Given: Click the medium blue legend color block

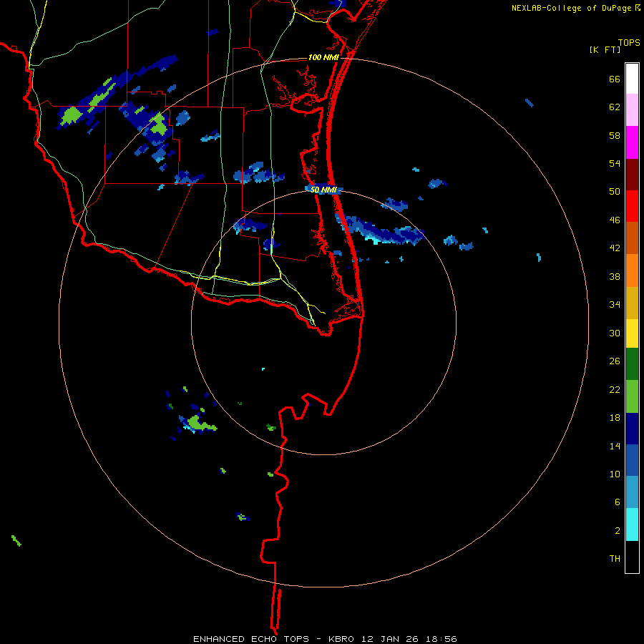Looking at the screenshot, I should tap(632, 460).
